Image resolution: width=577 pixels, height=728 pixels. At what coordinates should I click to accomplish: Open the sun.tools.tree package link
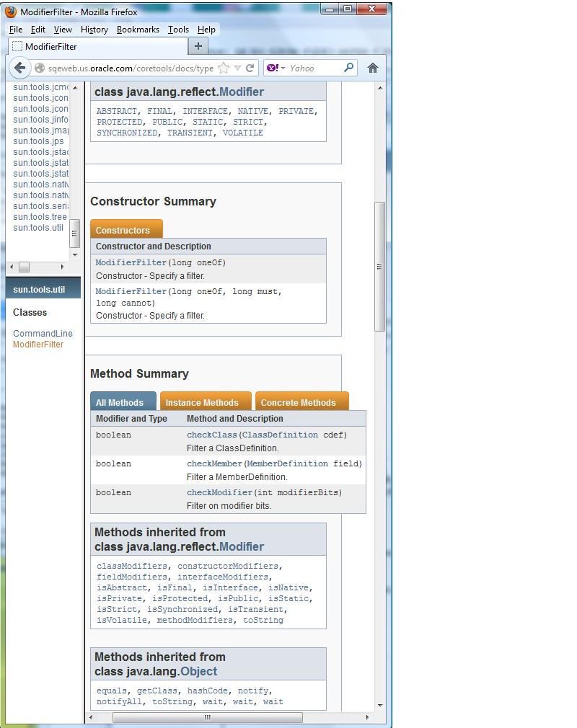click(40, 216)
